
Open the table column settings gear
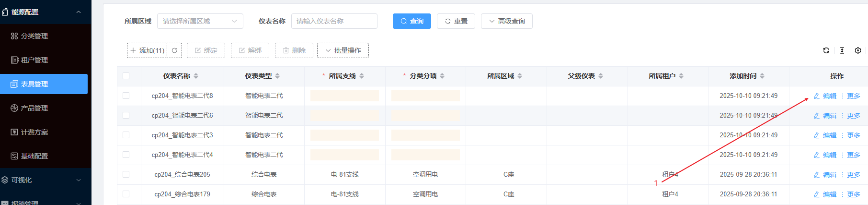tap(858, 50)
